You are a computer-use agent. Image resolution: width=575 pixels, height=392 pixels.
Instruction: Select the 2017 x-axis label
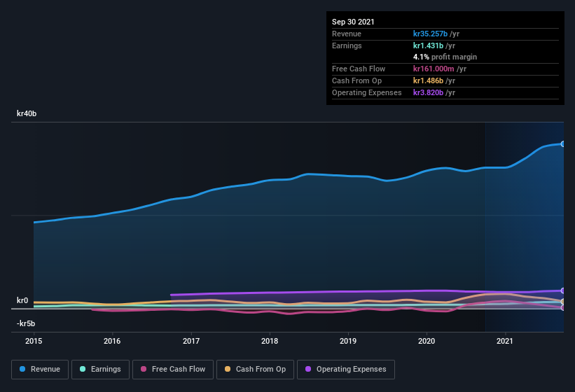(191, 341)
